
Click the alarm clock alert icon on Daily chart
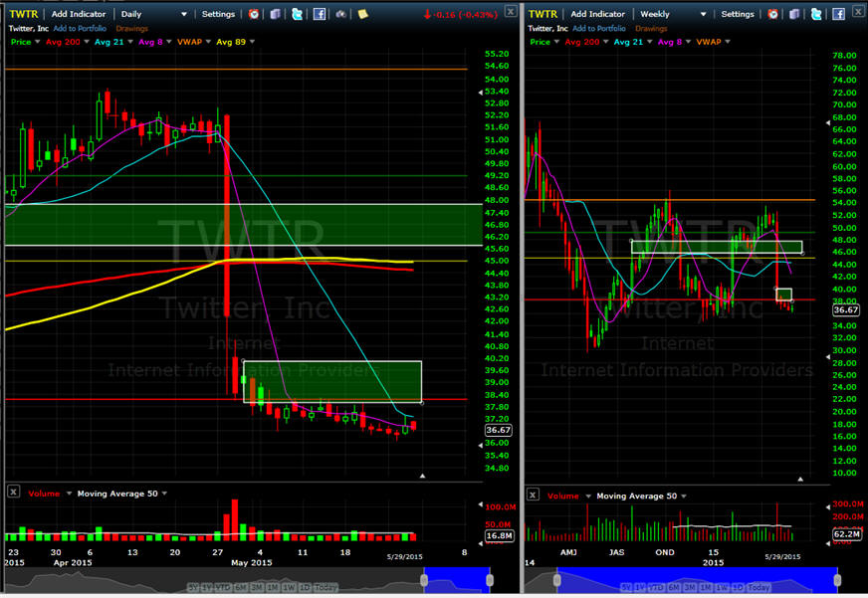tap(254, 14)
